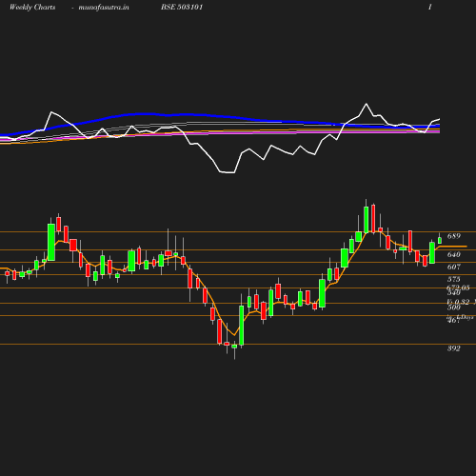Click the 392 price level label
This screenshot has width=476, height=476.
click(453, 348)
